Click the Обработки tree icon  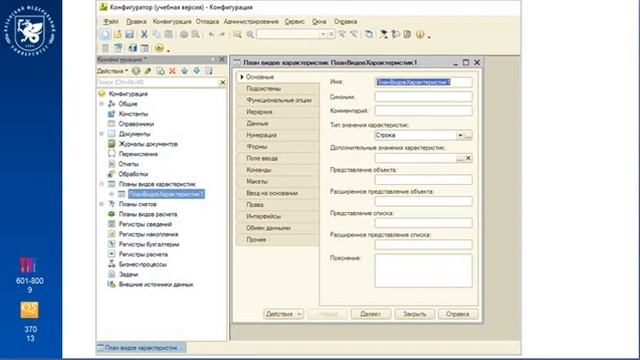[111, 174]
